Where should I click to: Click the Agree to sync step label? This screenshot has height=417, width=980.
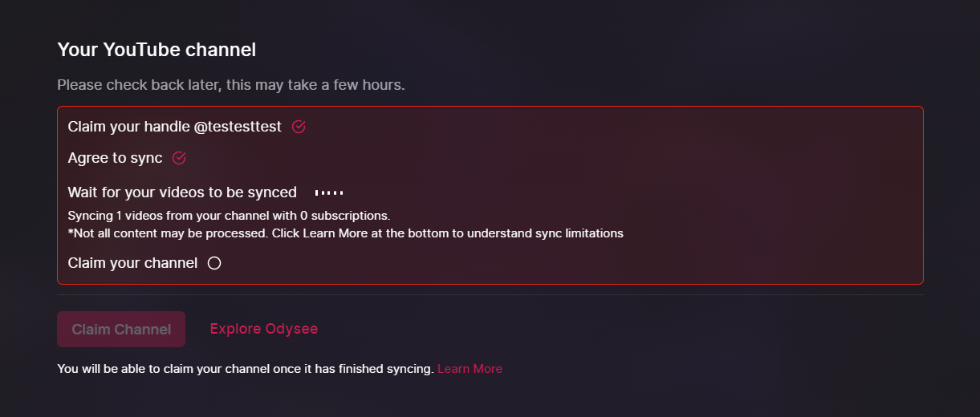115,158
